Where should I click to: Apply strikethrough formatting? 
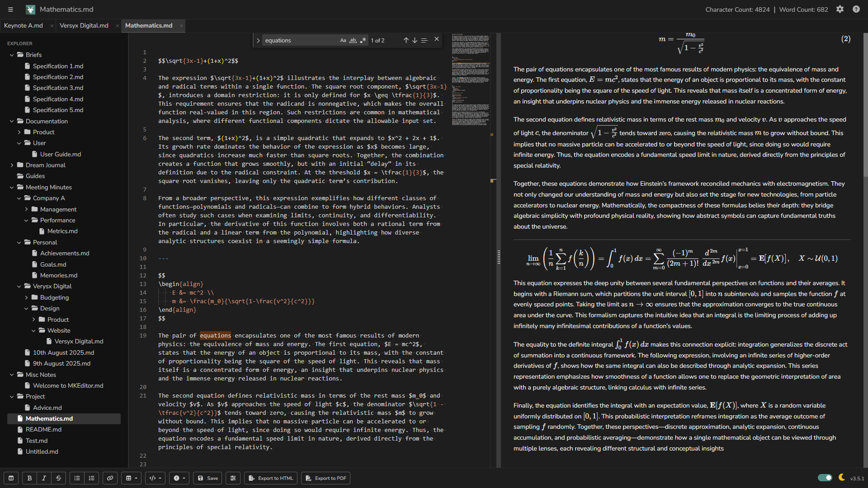click(x=58, y=478)
